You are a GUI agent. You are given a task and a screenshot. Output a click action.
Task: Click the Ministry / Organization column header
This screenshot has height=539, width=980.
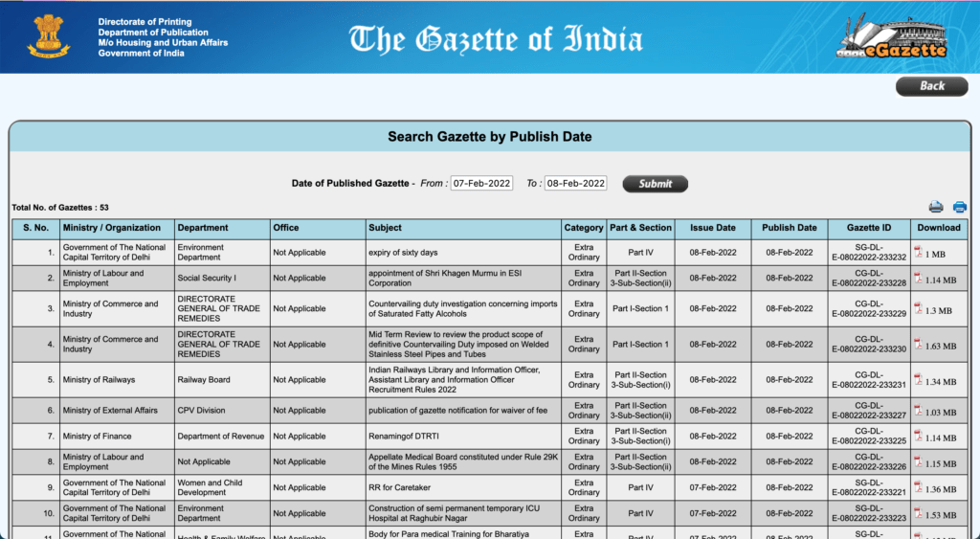[x=112, y=228]
